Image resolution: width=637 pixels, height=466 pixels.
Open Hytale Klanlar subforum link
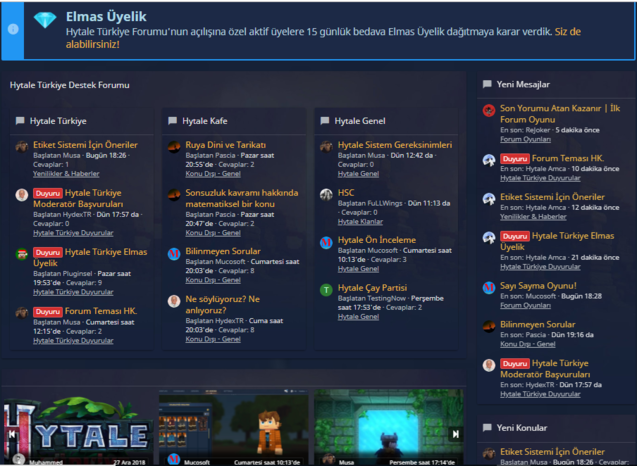[360, 221]
